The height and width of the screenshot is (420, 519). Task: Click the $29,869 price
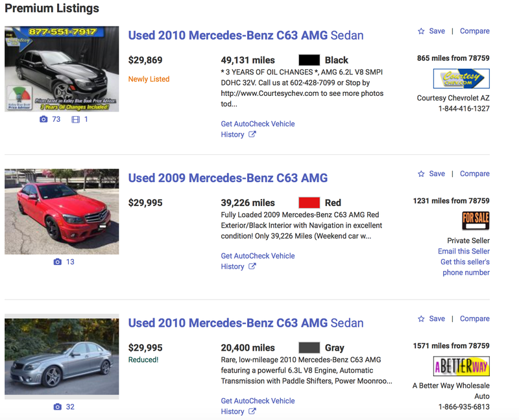coord(145,60)
